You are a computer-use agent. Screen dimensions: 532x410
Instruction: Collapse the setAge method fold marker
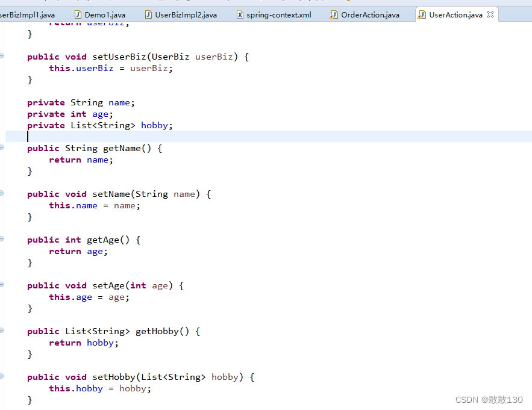[2, 285]
